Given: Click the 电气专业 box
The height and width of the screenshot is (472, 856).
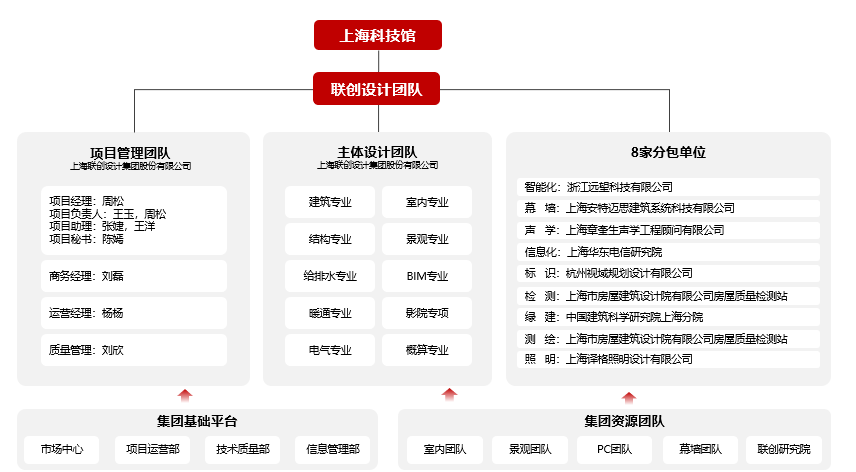Looking at the screenshot, I should click(x=330, y=350).
